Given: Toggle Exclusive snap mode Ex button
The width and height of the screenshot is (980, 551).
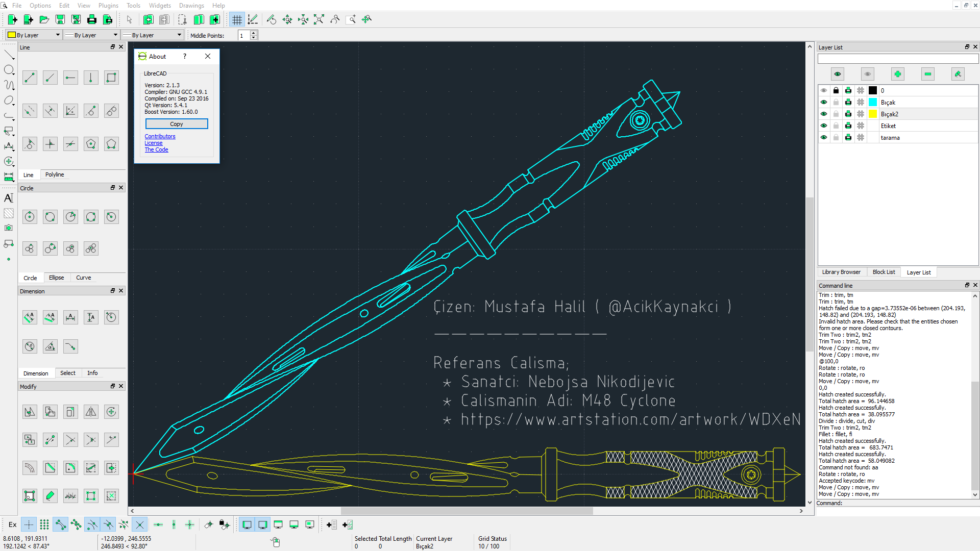Looking at the screenshot, I should tap(13, 524).
